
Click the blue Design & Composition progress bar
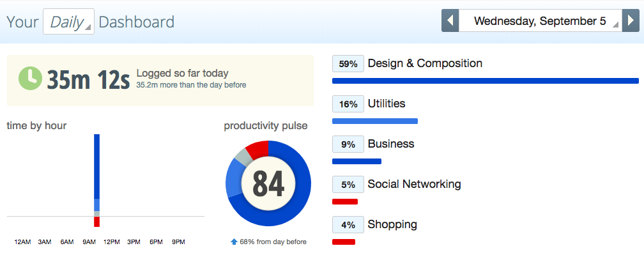coord(486,81)
